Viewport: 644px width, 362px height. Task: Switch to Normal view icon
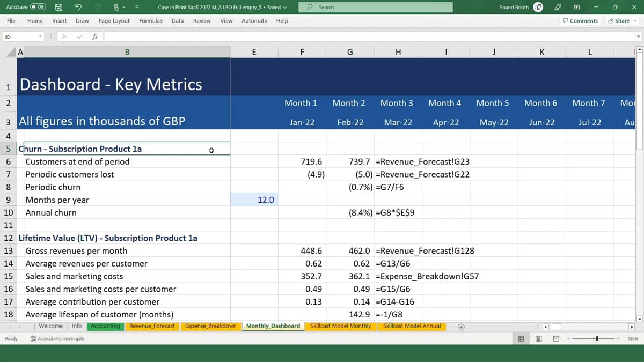pyautogui.click(x=521, y=338)
